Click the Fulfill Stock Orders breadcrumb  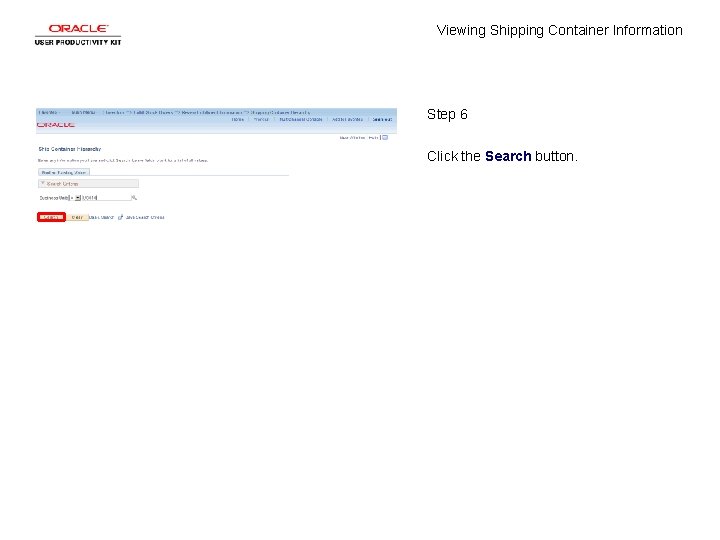pyautogui.click(x=153, y=112)
